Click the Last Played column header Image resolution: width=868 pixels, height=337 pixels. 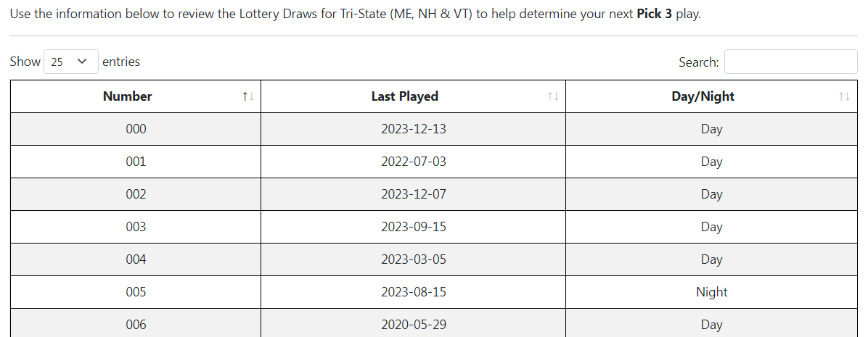[x=413, y=96]
